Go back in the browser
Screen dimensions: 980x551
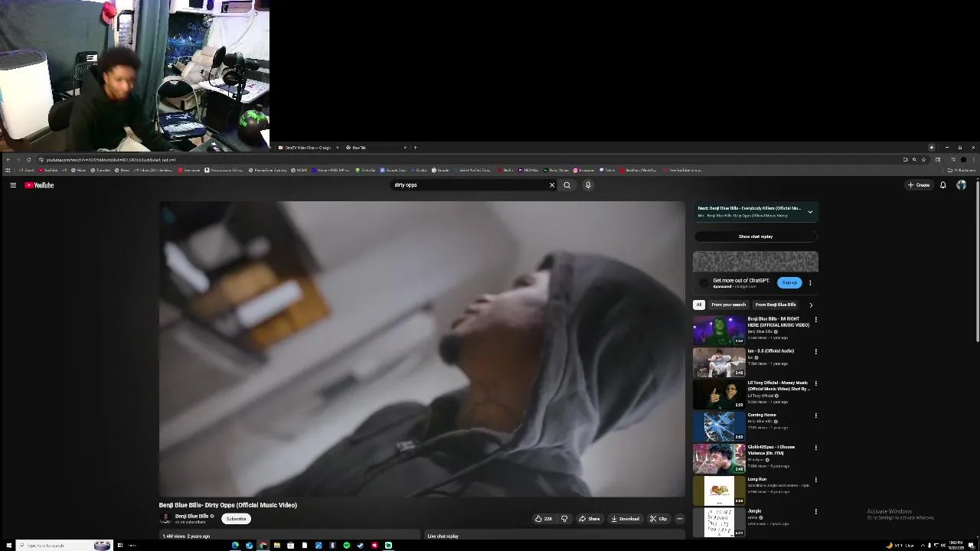tap(8, 160)
